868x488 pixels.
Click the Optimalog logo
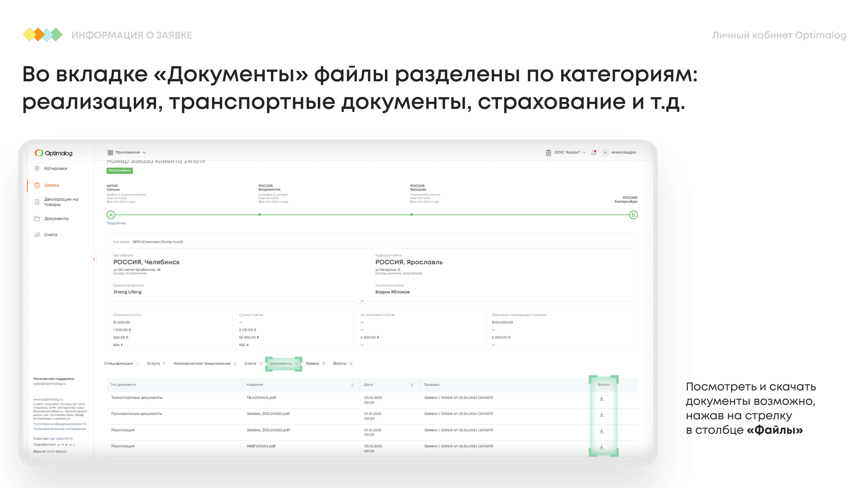(x=54, y=153)
